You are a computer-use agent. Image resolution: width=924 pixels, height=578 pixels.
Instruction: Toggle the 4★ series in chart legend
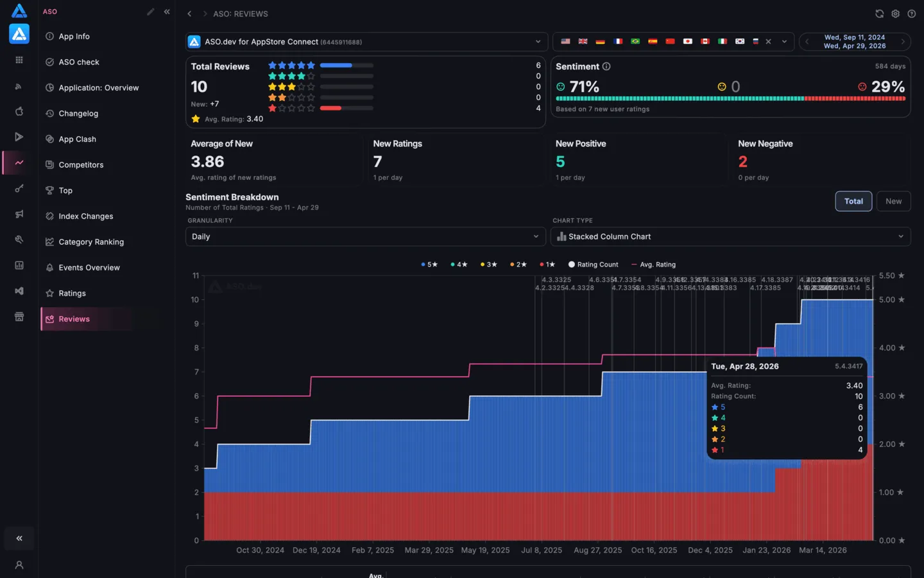coord(459,265)
